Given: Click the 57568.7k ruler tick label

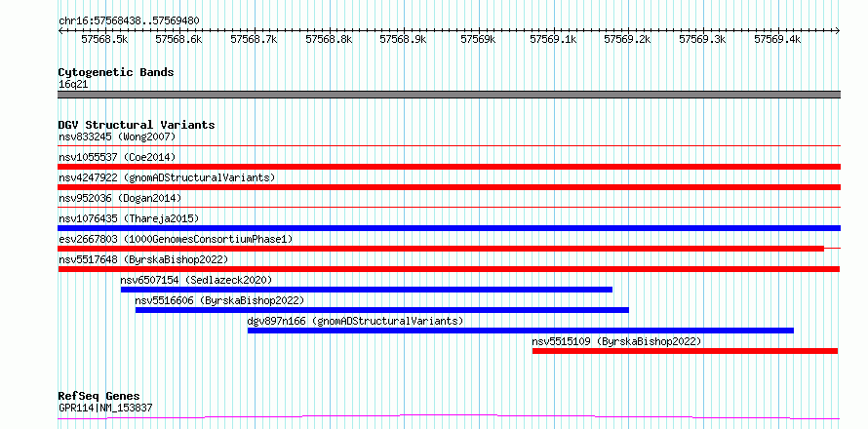Looking at the screenshot, I should [255, 39].
